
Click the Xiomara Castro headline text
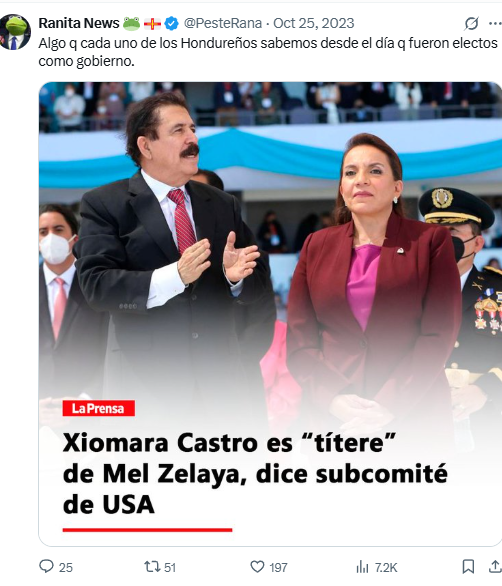[x=255, y=474]
